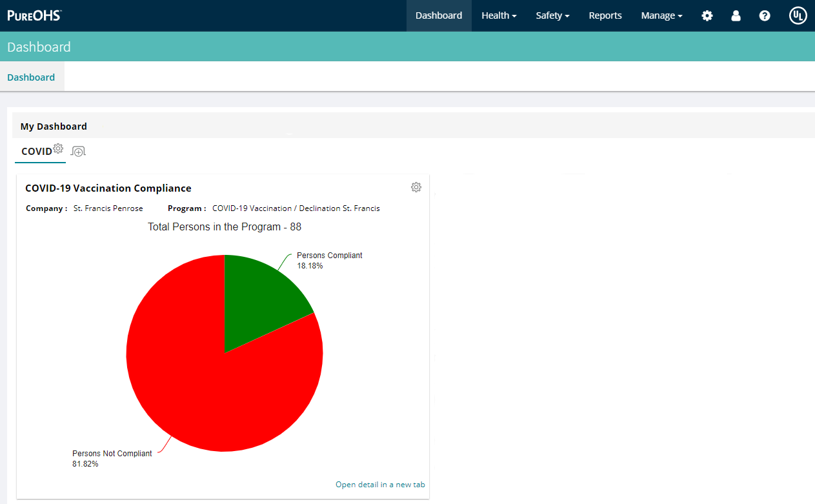Open COVID-19 Vaccination Compliance widget gear

[416, 187]
